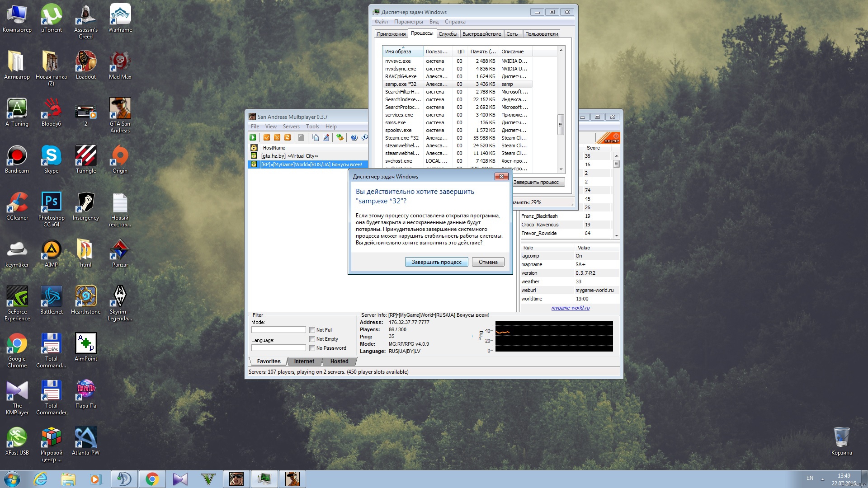Click the process list scroll-down arrow in Task Manager
This screenshot has width=868, height=488.
[x=561, y=169]
